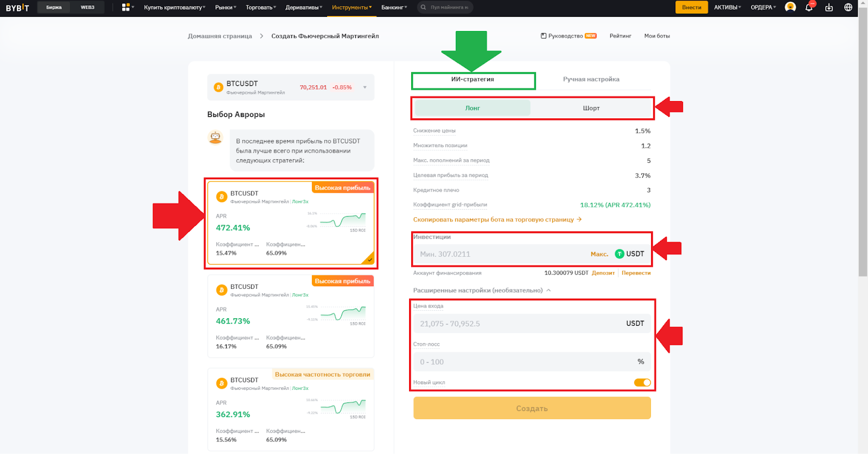
Task: Open the user profile avatar
Action: pyautogui.click(x=790, y=7)
